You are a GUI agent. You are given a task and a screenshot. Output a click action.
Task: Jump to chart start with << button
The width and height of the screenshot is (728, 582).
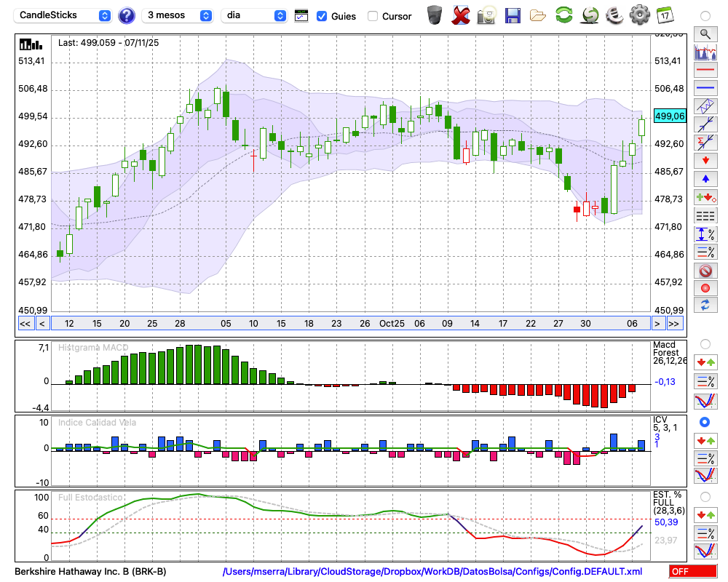click(x=25, y=324)
